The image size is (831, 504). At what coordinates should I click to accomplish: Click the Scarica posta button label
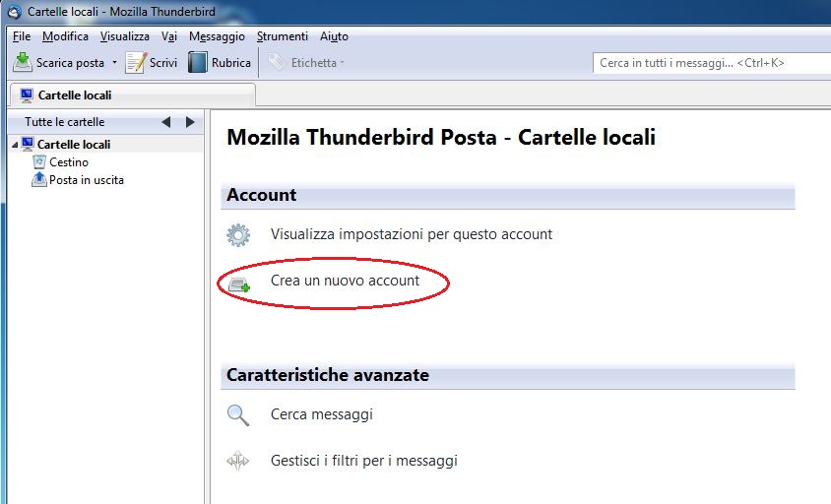[x=70, y=63]
